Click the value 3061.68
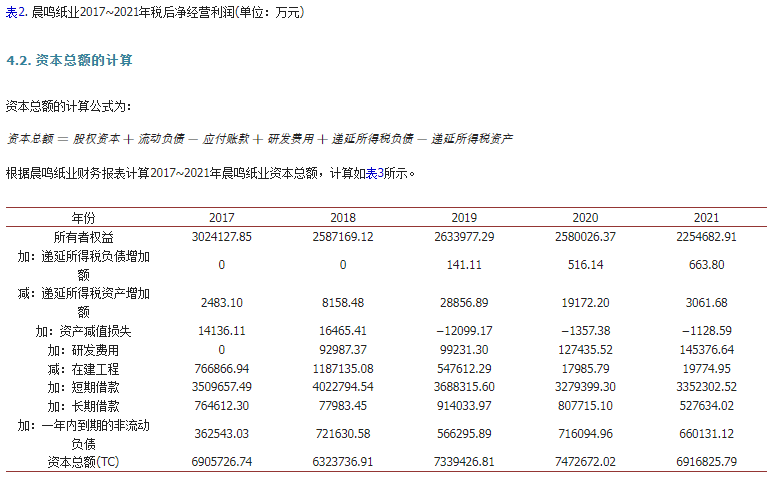This screenshot has height=485, width=776. tap(707, 302)
